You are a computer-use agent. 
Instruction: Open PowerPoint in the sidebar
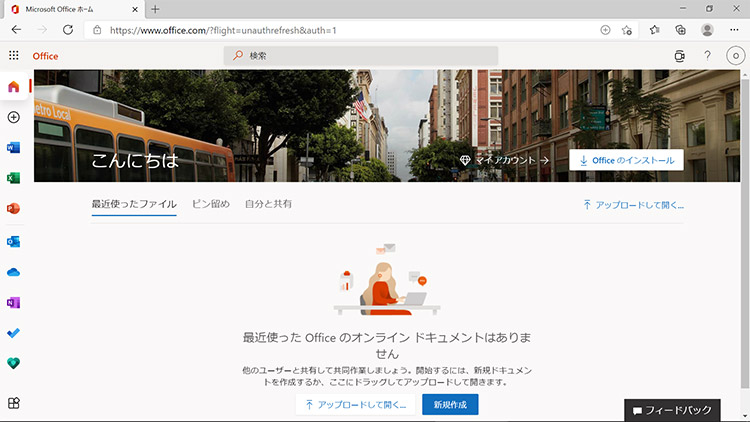pyautogui.click(x=13, y=209)
